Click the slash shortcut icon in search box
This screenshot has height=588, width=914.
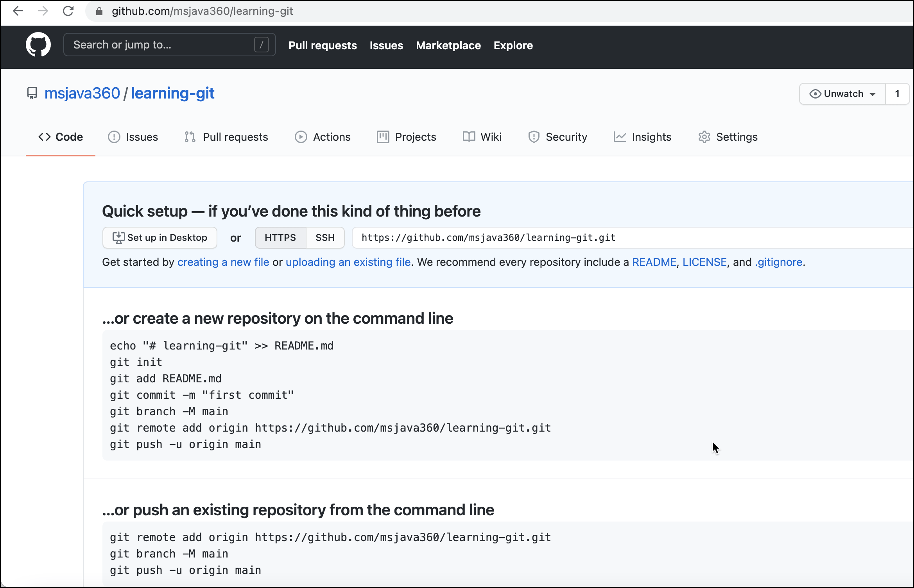pyautogui.click(x=262, y=45)
